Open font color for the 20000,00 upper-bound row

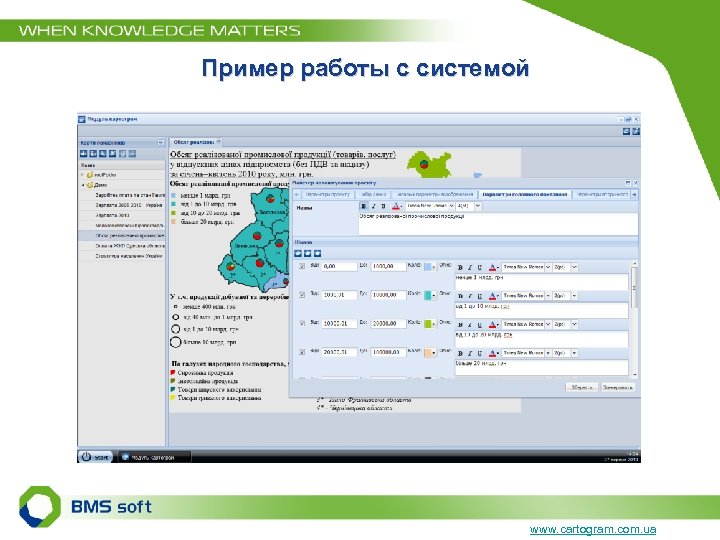coord(493,325)
